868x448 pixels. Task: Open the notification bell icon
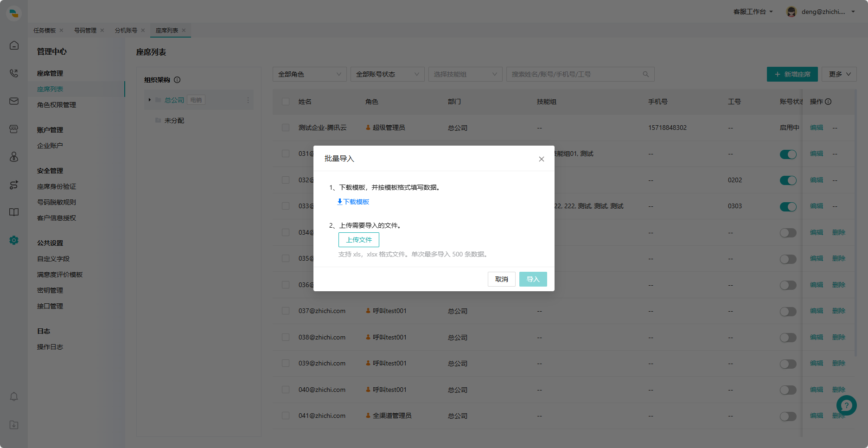(14, 397)
